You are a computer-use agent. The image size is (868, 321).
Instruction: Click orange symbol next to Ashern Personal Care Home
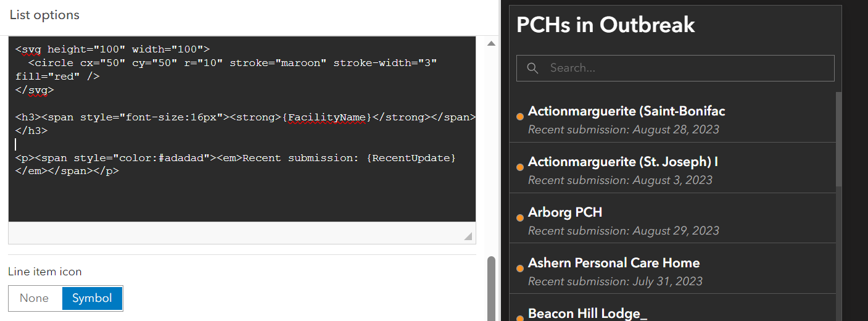pos(520,268)
